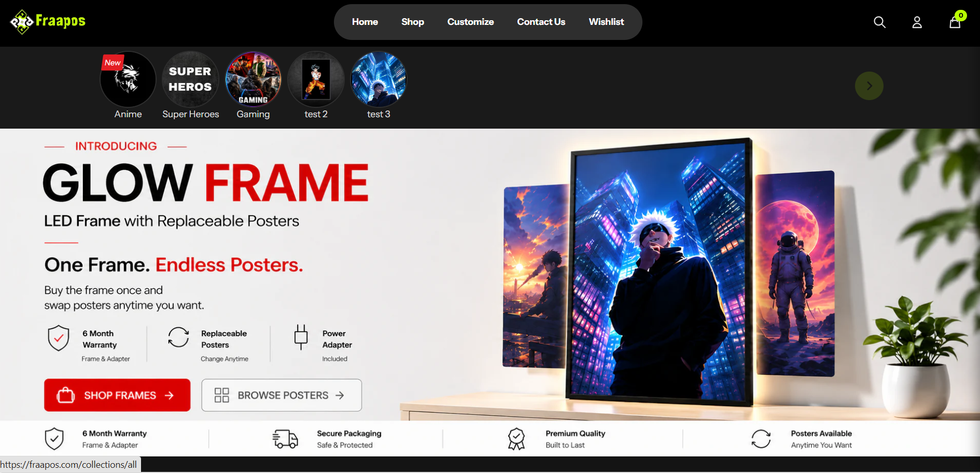Click the fraapos.com/collections/all status URL
The height and width of the screenshot is (473, 980).
coord(69,465)
